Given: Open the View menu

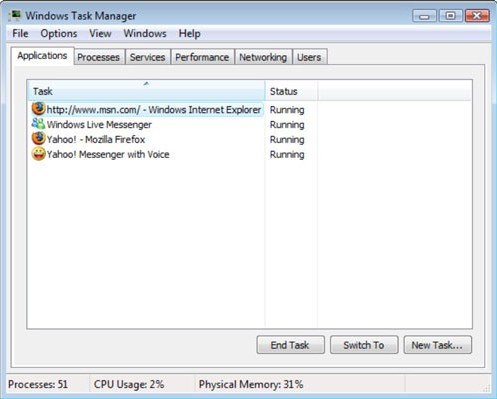Looking at the screenshot, I should pyautogui.click(x=100, y=34).
